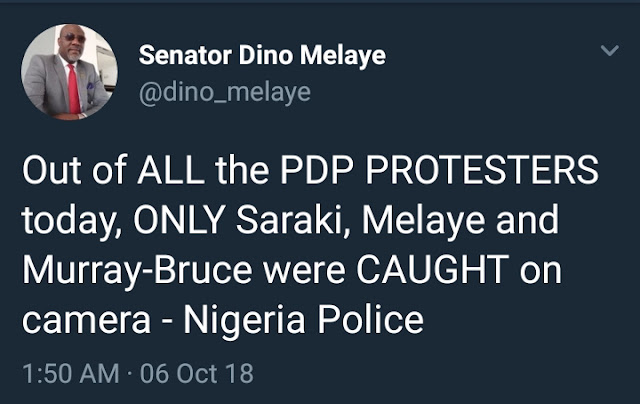Viewport: 640px width, 404px height.
Task: Click the capitalized word ALL
Action: (x=176, y=172)
